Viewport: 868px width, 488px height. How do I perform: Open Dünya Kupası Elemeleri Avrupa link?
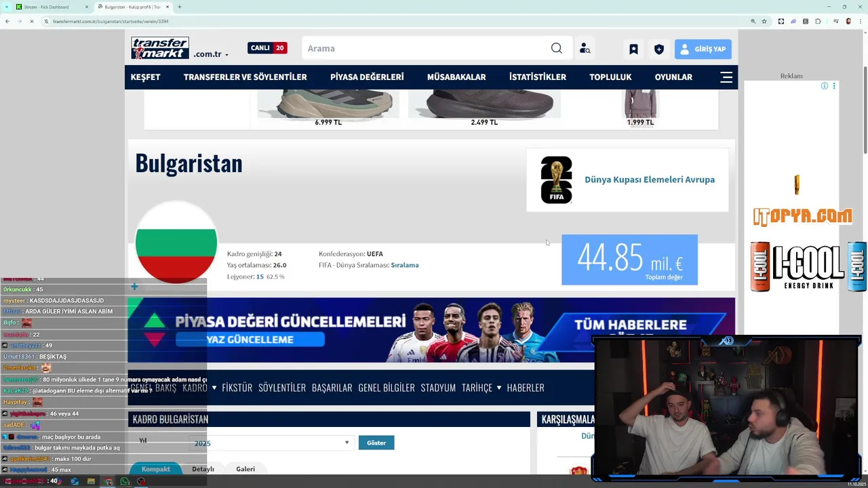[x=650, y=180]
